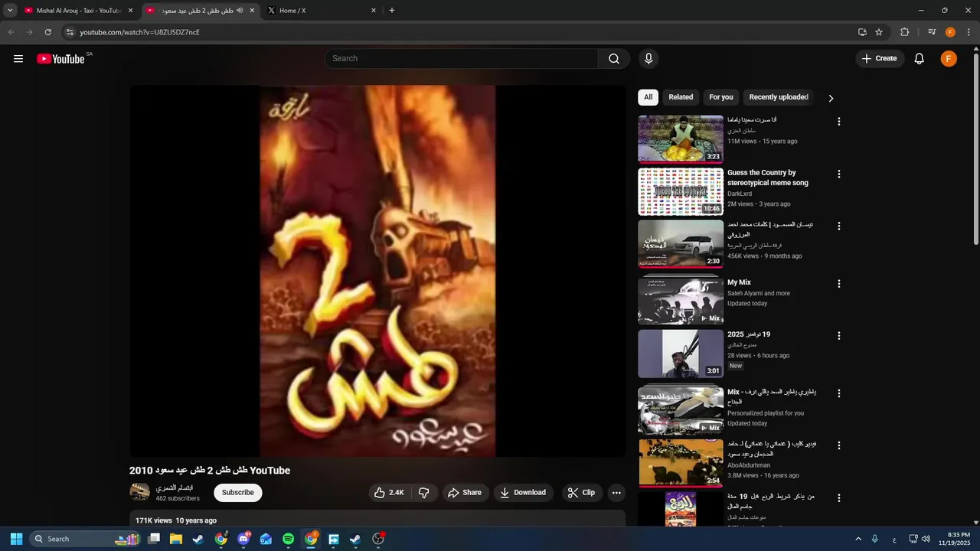Click the Download button

point(523,493)
